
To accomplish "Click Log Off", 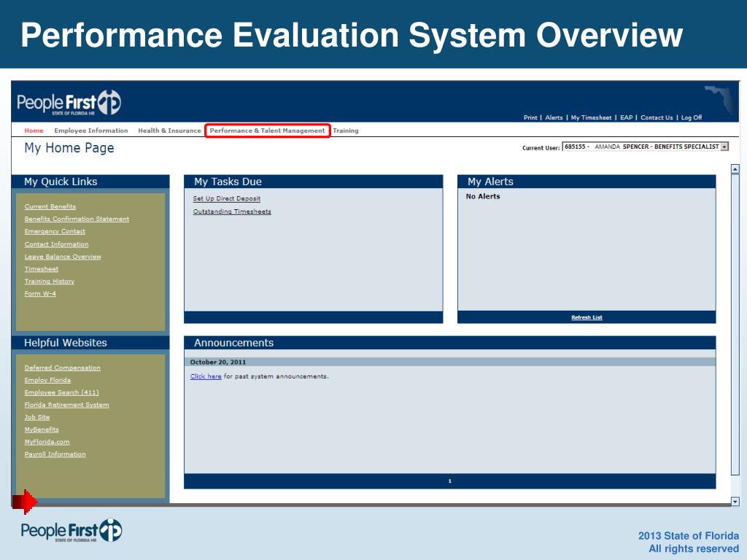I will click(692, 117).
